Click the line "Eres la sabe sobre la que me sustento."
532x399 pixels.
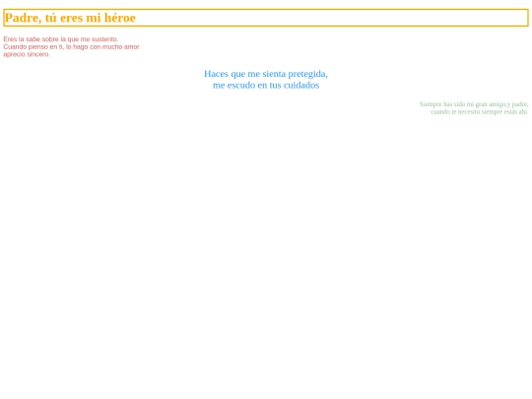[x=61, y=39]
